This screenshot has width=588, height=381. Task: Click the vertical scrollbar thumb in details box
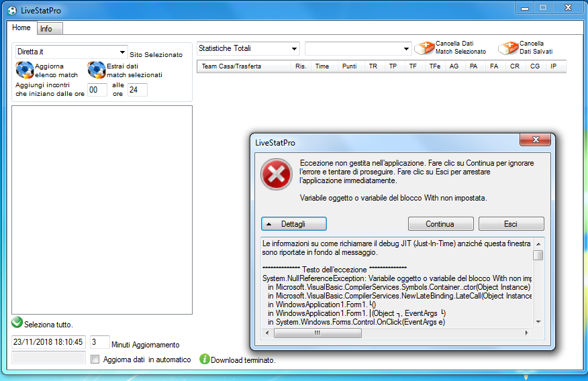[x=538, y=255]
